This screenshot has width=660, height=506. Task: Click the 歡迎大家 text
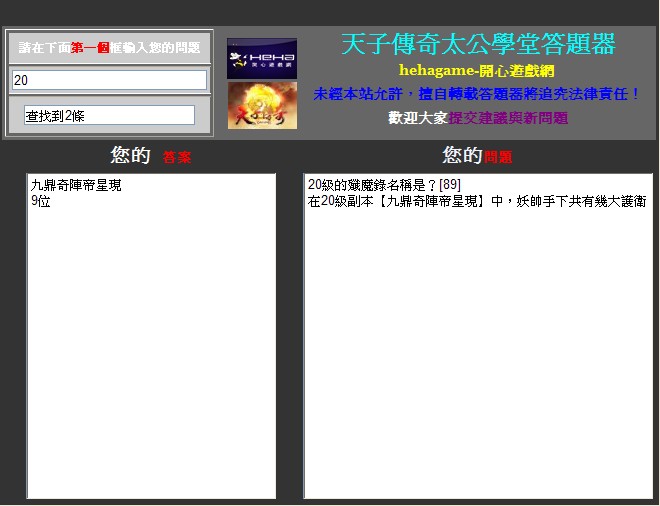pyautogui.click(x=418, y=118)
